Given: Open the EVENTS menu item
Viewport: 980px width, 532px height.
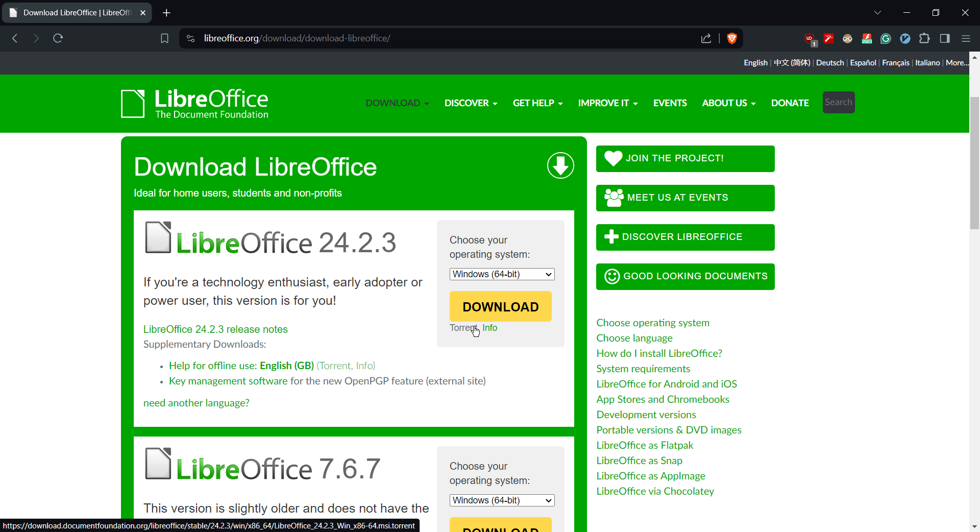Looking at the screenshot, I should (x=670, y=103).
